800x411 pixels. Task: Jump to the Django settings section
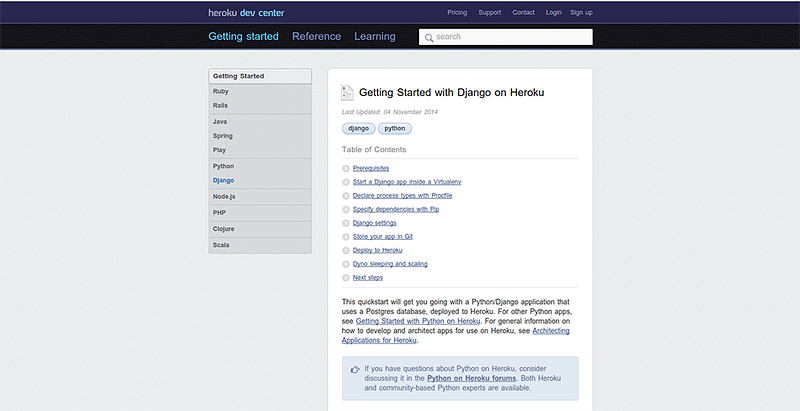pyautogui.click(x=374, y=223)
